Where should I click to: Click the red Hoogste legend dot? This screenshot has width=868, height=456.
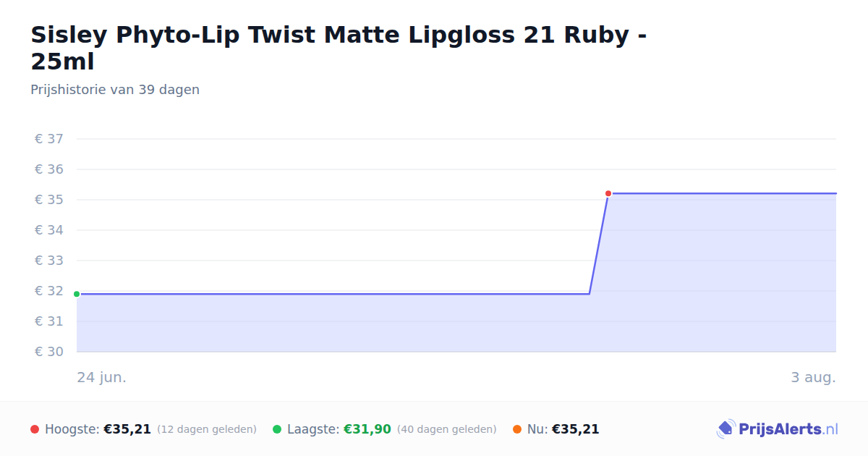[35, 429]
